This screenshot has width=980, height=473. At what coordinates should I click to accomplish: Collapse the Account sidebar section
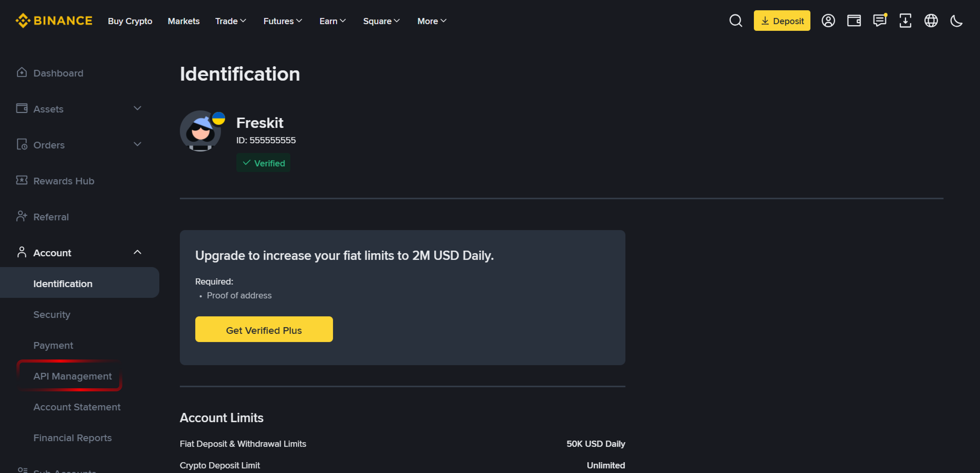tap(137, 252)
